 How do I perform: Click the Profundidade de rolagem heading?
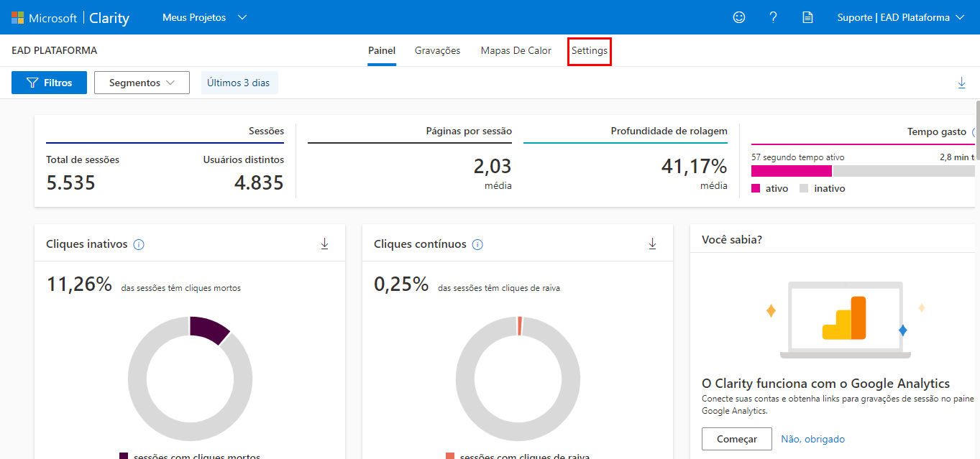pyautogui.click(x=669, y=131)
